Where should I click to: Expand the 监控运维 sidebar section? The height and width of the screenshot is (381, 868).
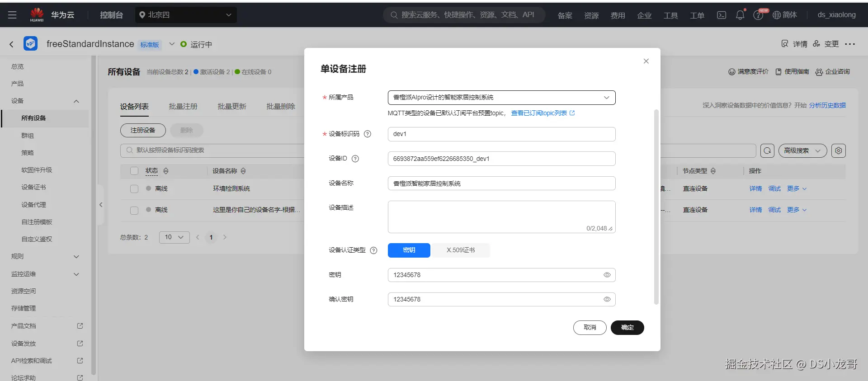tap(76, 274)
